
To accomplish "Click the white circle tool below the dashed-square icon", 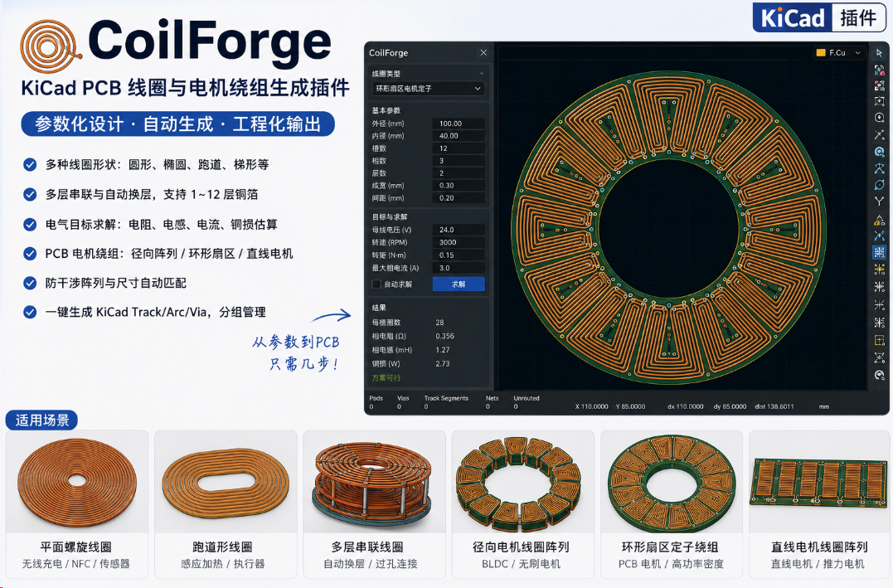I will click(x=880, y=118).
